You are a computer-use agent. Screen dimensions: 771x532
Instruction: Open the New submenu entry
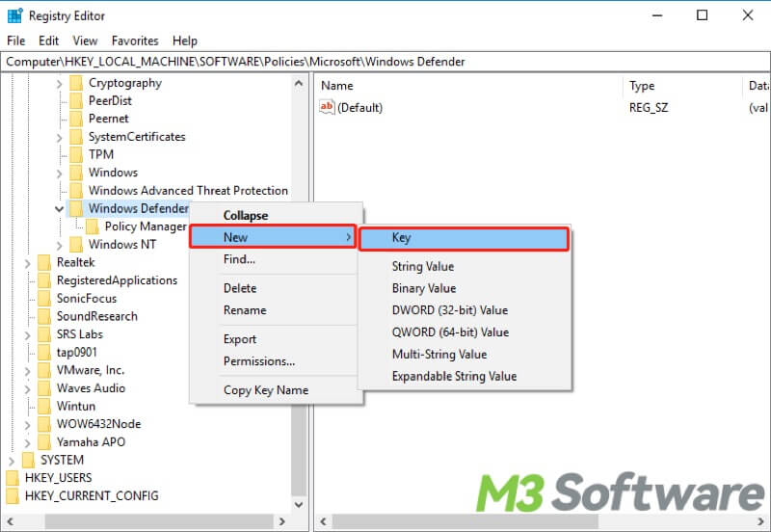pos(273,237)
